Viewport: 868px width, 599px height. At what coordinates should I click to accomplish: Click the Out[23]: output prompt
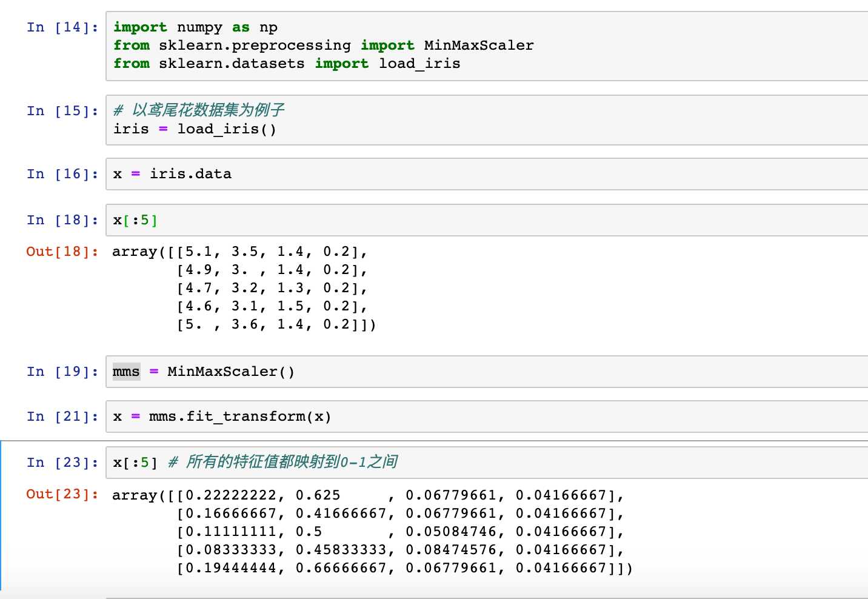pyautogui.click(x=62, y=494)
